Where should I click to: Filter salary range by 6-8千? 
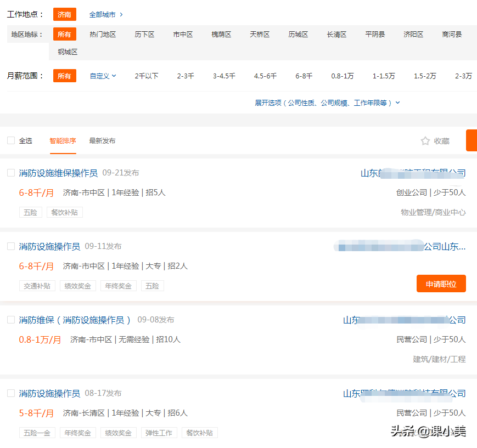coord(304,77)
